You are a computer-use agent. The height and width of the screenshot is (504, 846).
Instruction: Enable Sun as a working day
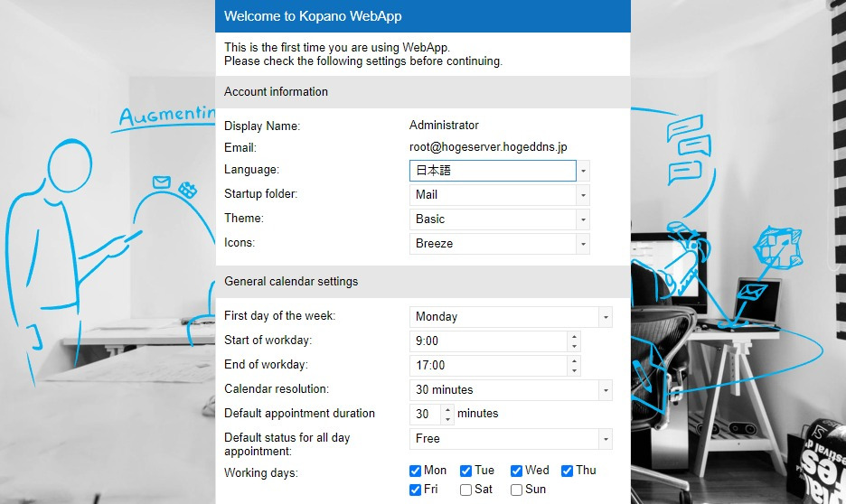point(516,490)
